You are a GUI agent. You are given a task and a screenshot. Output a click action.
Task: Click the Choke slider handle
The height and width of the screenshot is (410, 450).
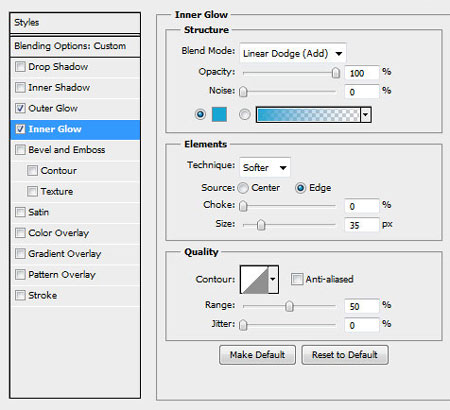(x=243, y=206)
